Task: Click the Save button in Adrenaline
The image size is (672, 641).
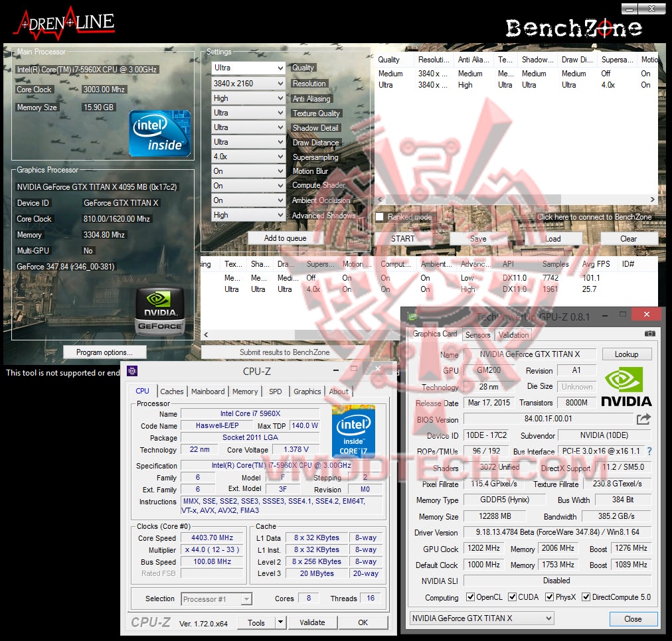Action: [478, 238]
